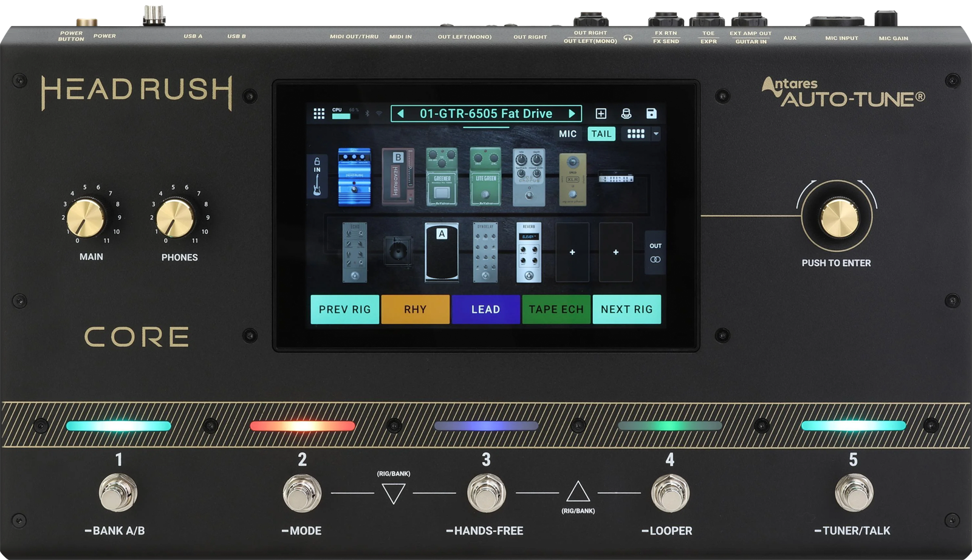Open the layout grid view selector
Image resolution: width=972 pixels, height=560 pixels.
coord(636,134)
